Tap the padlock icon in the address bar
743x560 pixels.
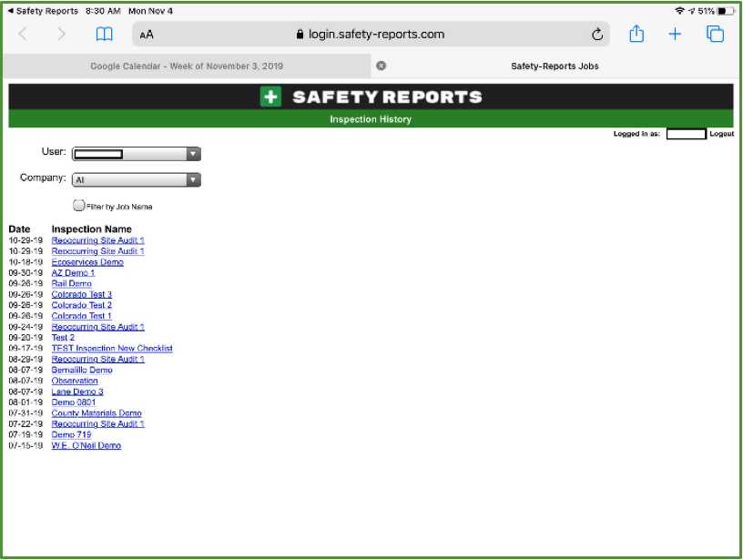click(x=300, y=34)
